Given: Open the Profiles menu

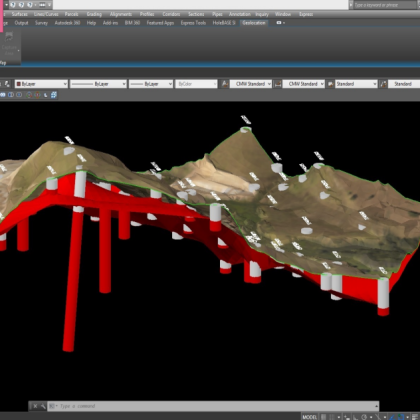Looking at the screenshot, I should click(x=147, y=14).
